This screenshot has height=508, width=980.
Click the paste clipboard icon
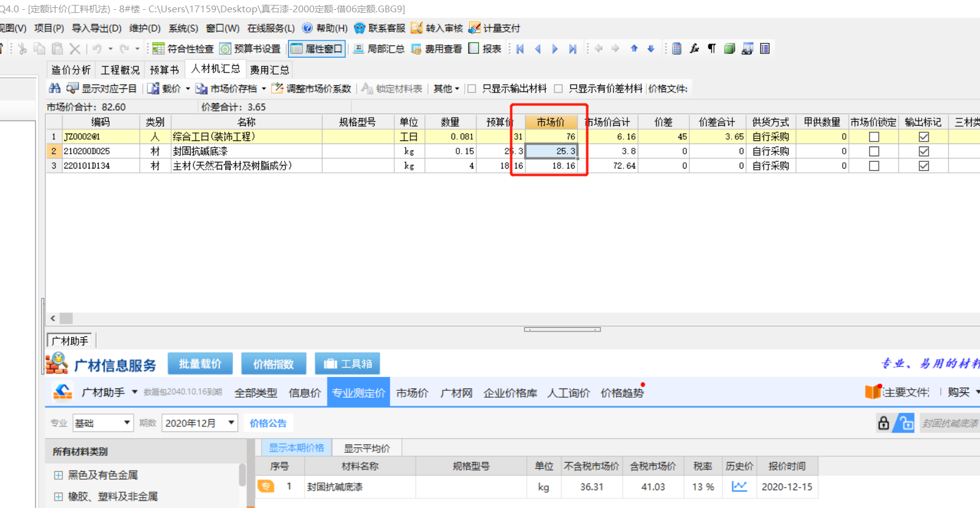57,48
